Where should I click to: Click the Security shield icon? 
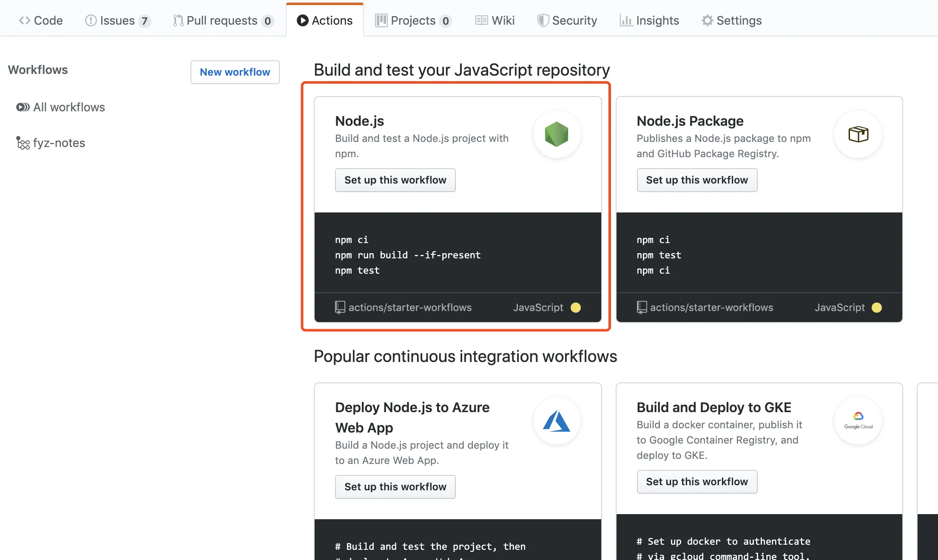(x=543, y=20)
